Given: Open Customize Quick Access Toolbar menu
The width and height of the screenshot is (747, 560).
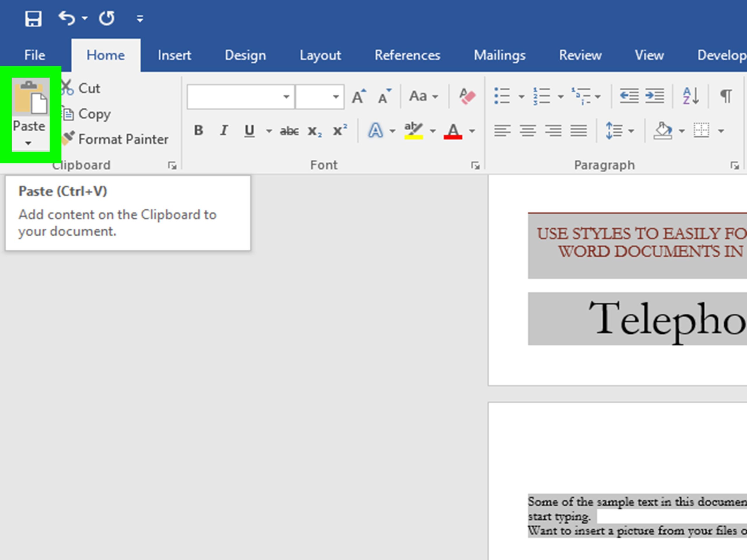Looking at the screenshot, I should pyautogui.click(x=140, y=19).
